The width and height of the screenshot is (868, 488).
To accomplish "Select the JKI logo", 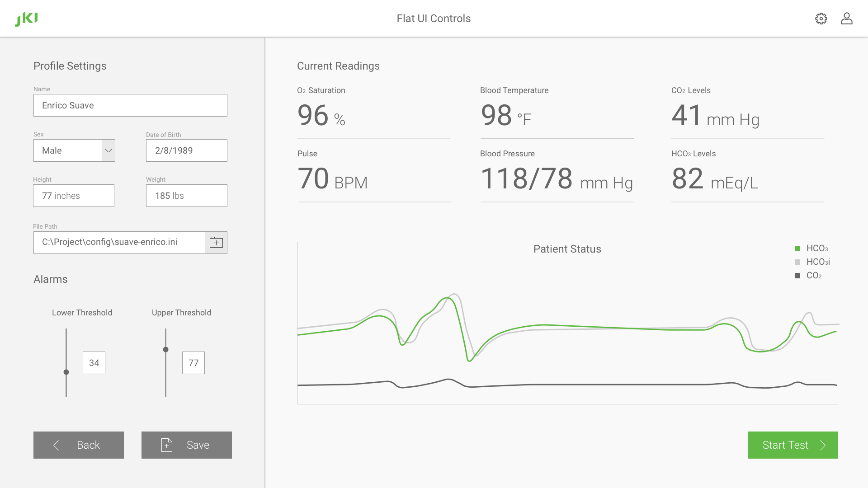I will [26, 18].
